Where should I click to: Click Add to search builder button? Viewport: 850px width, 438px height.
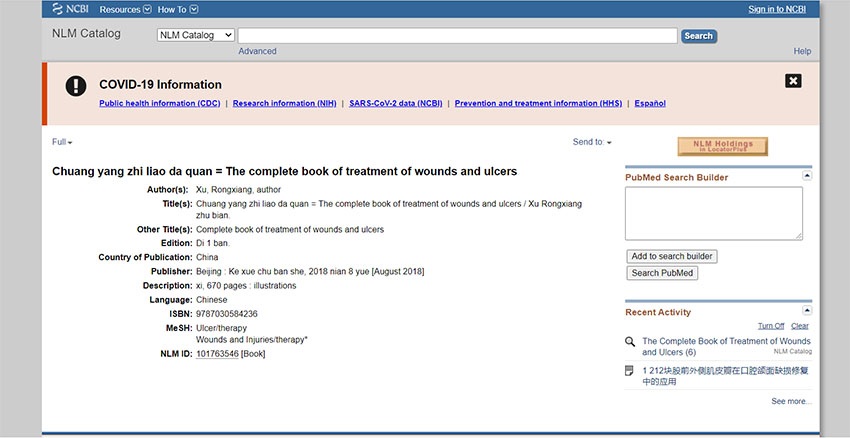671,256
